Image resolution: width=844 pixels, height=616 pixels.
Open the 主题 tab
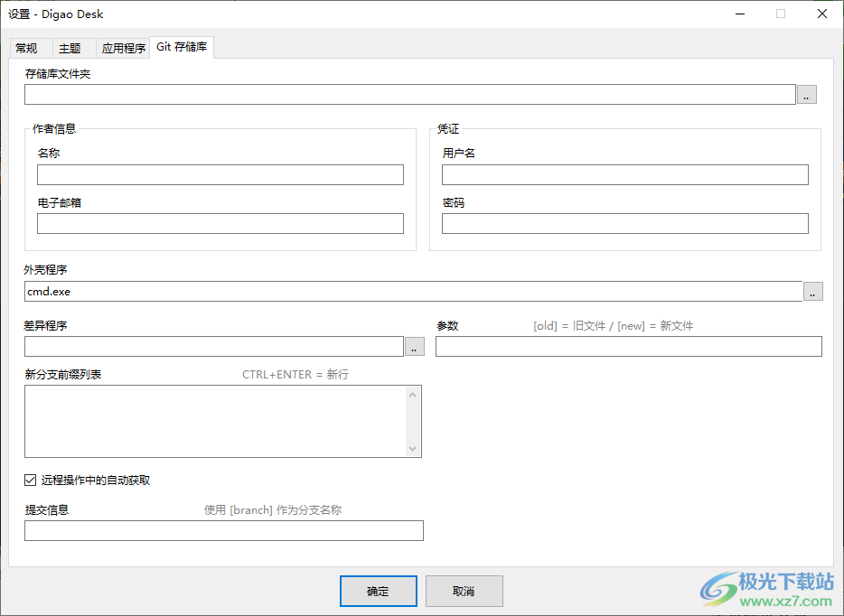[70, 49]
